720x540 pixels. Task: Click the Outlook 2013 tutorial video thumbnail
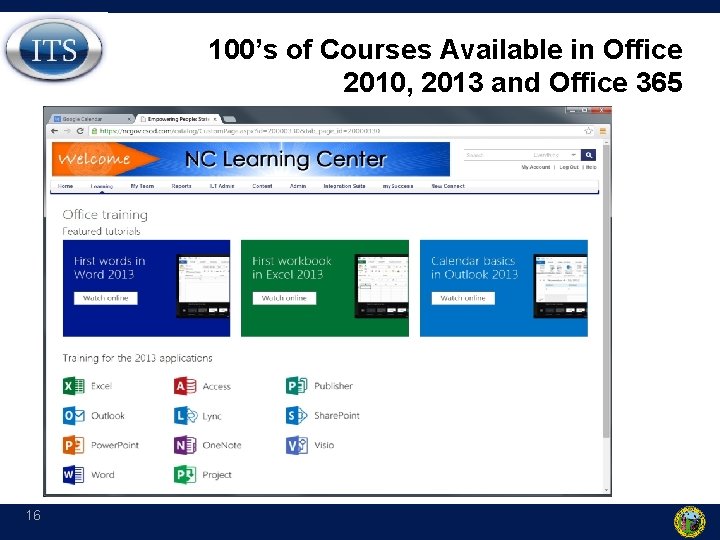560,286
